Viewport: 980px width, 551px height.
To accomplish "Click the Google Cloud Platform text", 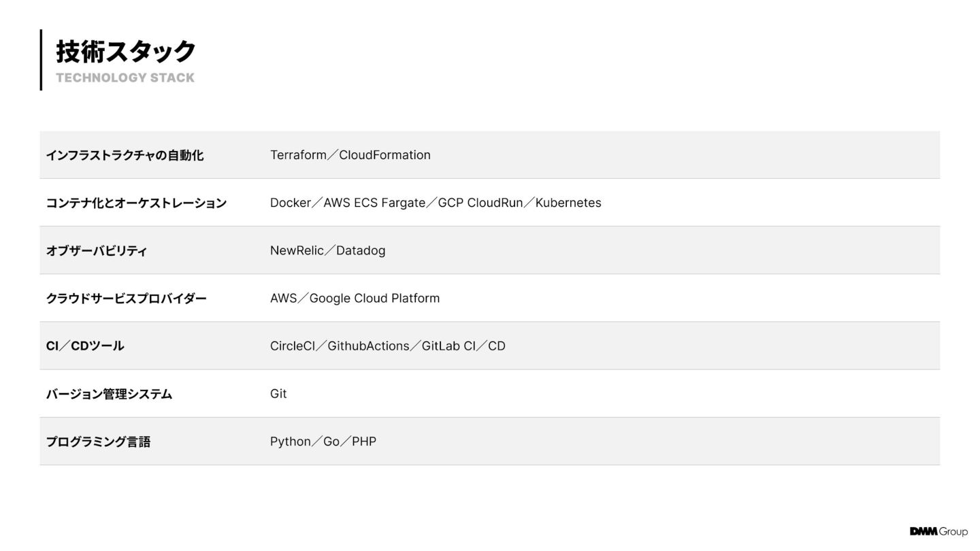I will click(374, 298).
